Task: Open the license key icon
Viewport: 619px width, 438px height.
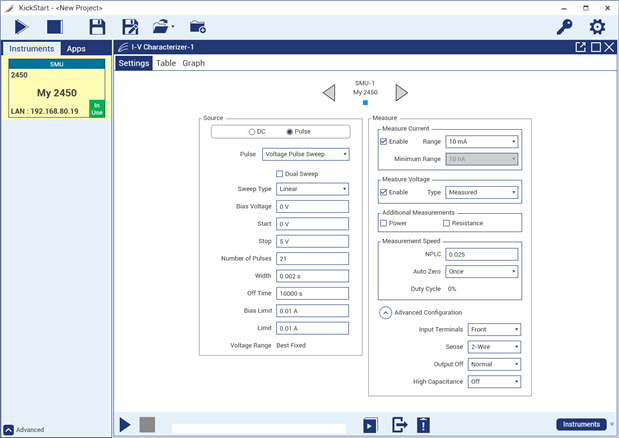Action: (x=564, y=27)
